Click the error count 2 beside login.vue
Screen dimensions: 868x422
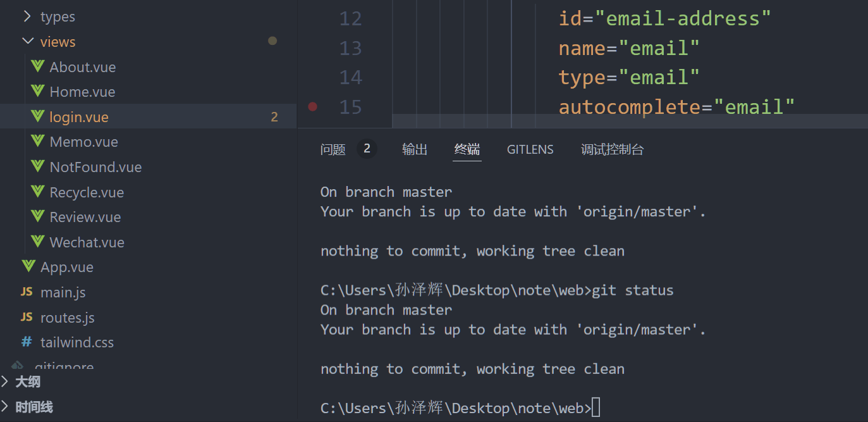pyautogui.click(x=274, y=117)
